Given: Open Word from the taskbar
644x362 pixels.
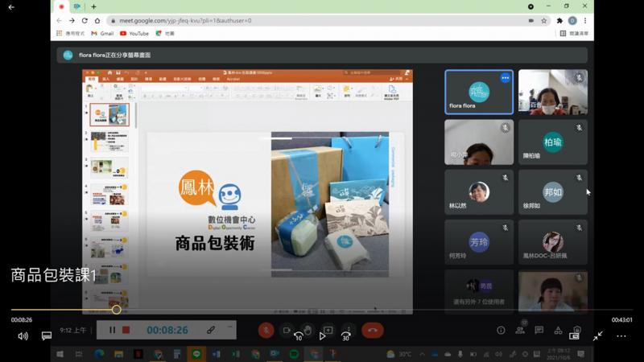Looking at the screenshot, I should tap(216, 354).
